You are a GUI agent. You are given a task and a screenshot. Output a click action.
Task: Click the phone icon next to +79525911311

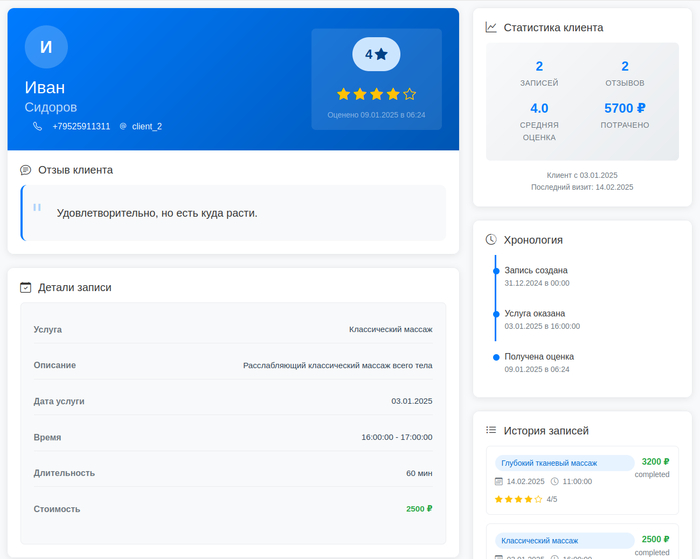(37, 126)
